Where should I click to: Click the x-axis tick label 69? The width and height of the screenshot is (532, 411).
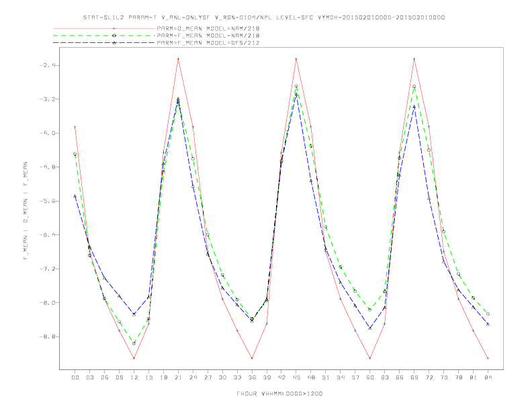click(x=414, y=377)
